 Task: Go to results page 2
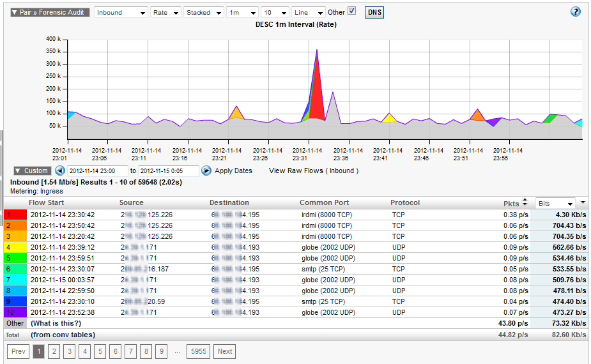54,352
